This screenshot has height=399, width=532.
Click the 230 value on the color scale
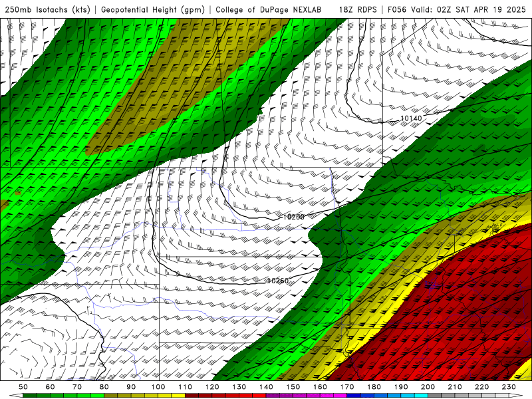point(509,387)
